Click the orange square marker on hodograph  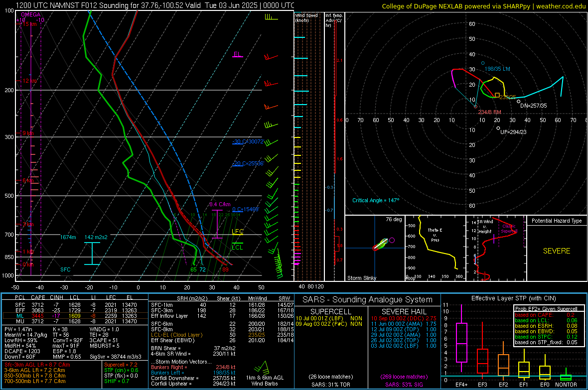coord(497,96)
